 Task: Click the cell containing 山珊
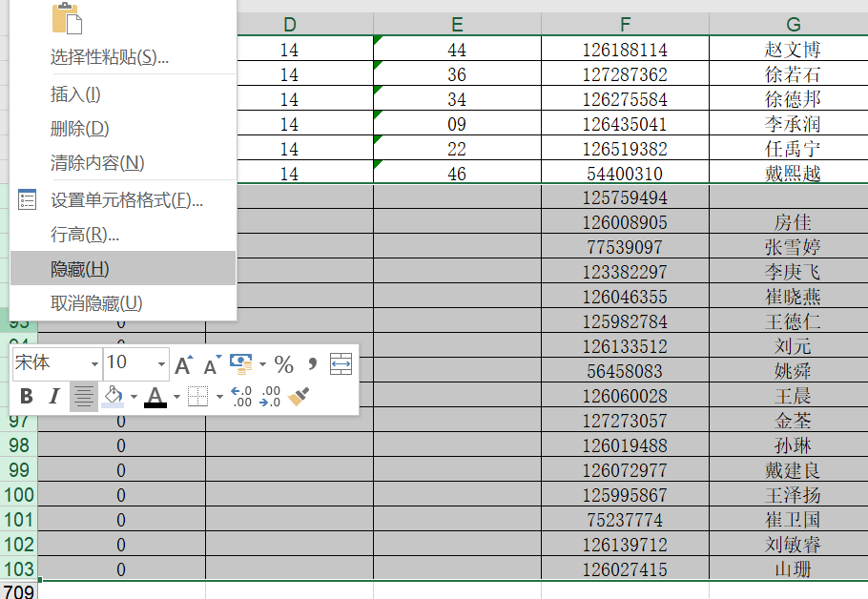789,569
